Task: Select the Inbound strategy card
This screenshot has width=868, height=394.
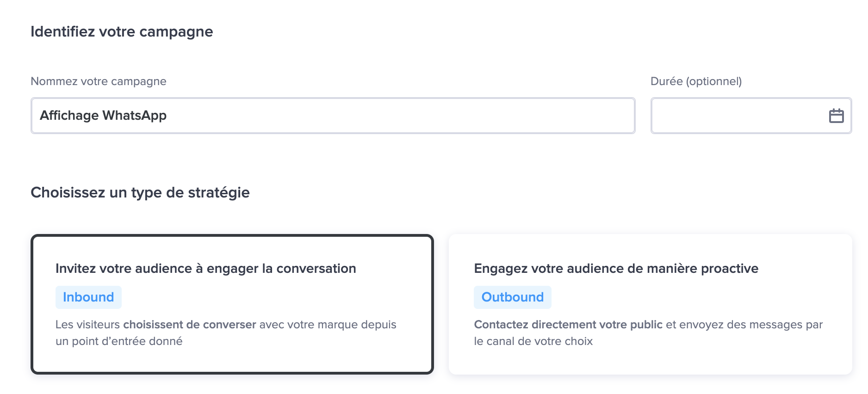Action: [x=232, y=304]
